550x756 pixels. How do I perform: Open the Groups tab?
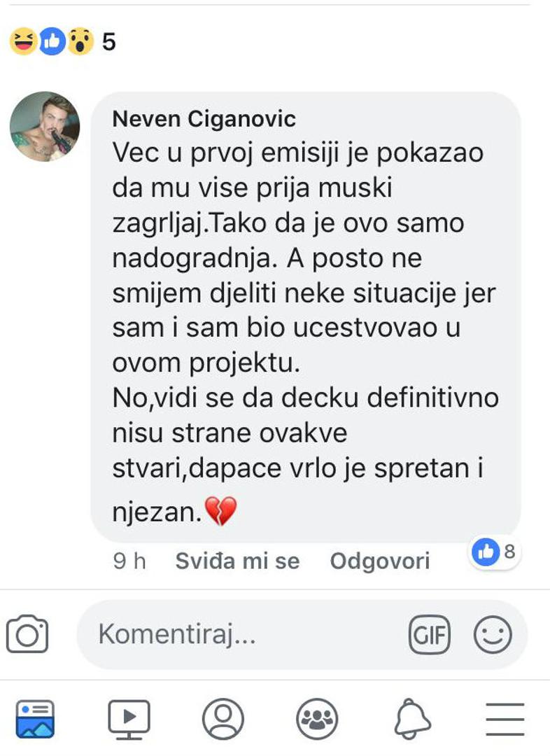point(317,719)
